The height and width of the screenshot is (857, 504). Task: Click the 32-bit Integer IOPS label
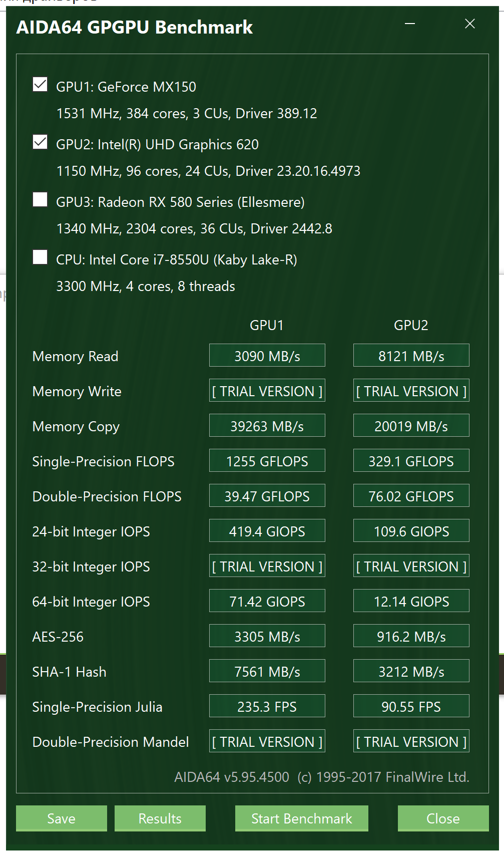(91, 567)
